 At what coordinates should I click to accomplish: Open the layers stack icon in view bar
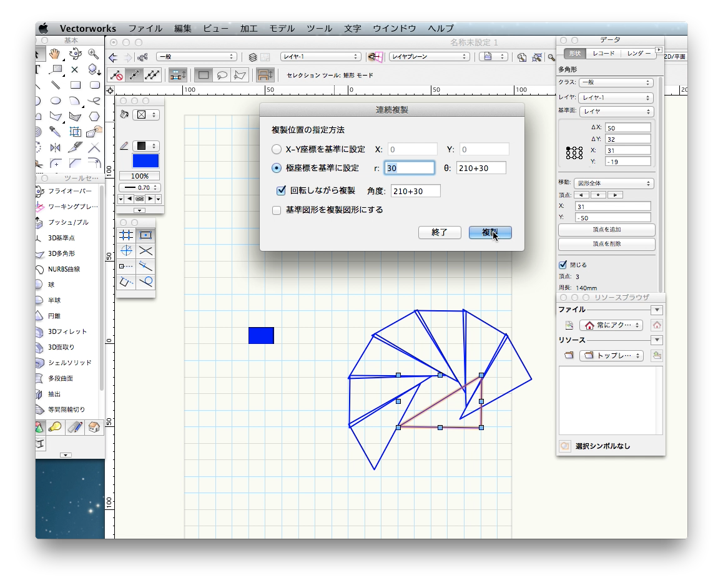[x=253, y=57]
